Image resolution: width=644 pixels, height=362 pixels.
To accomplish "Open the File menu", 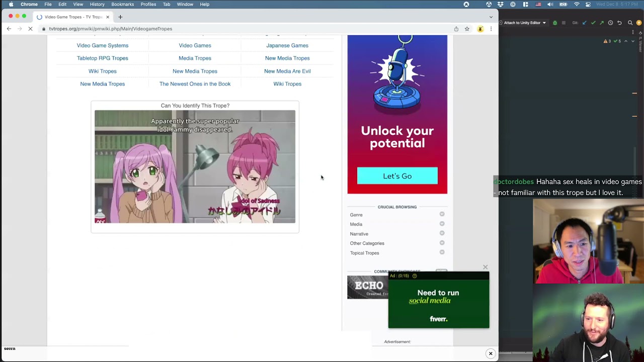I will click(48, 4).
